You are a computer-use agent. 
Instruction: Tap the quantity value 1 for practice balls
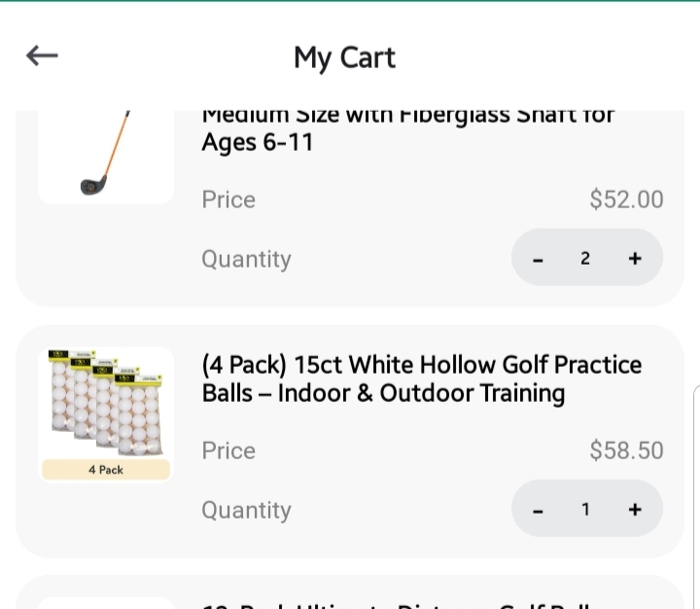pos(585,510)
